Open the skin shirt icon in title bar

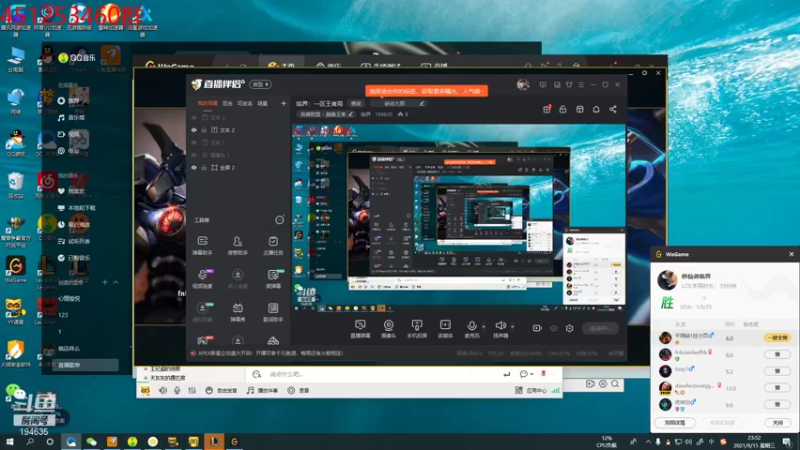pyautogui.click(x=569, y=85)
